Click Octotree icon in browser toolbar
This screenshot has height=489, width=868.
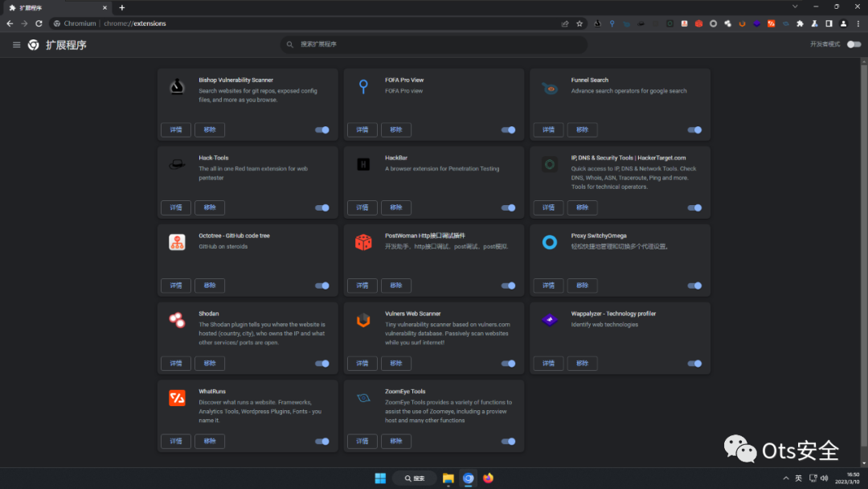click(684, 24)
